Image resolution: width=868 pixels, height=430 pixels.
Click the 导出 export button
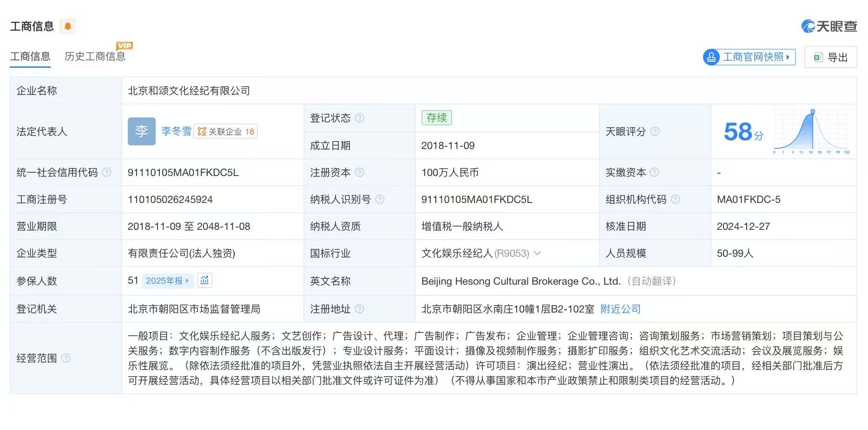[831, 58]
